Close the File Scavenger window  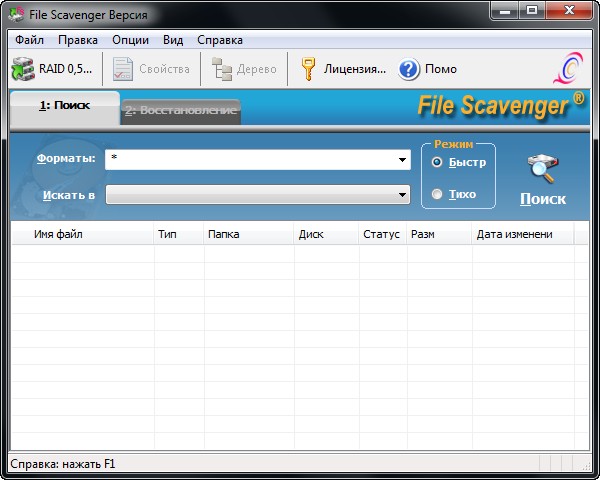[569, 11]
